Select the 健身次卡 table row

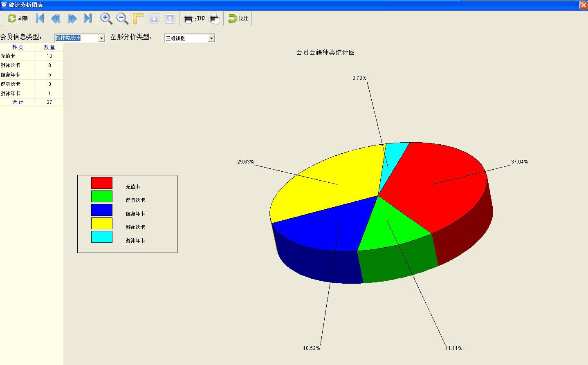[31, 84]
